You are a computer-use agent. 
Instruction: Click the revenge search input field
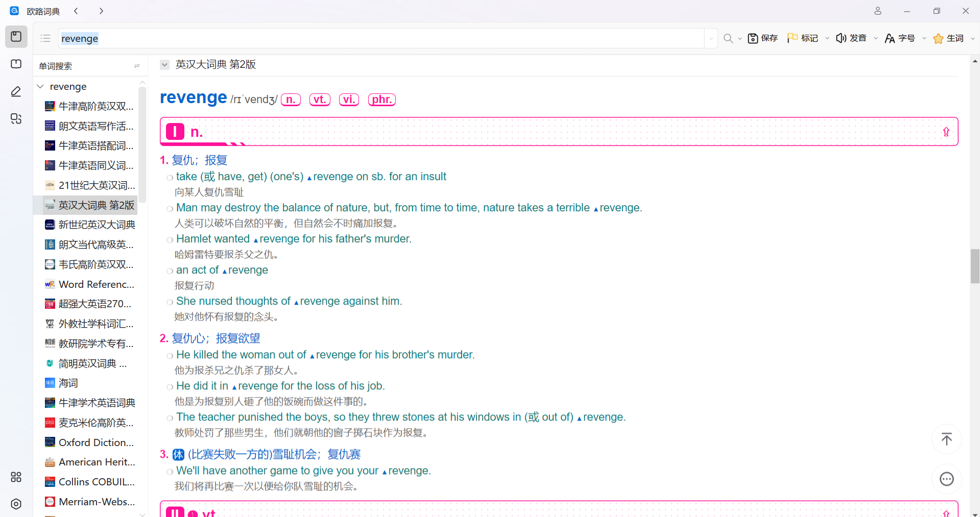point(381,38)
